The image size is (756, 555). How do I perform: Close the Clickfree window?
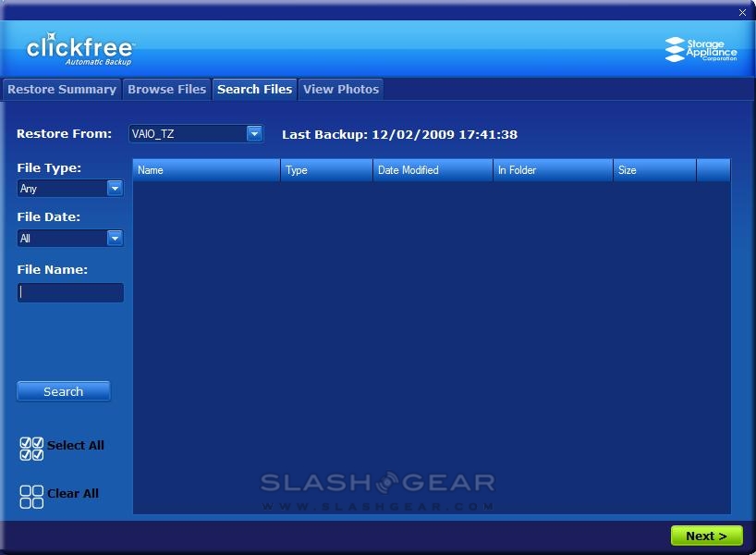[743, 12]
